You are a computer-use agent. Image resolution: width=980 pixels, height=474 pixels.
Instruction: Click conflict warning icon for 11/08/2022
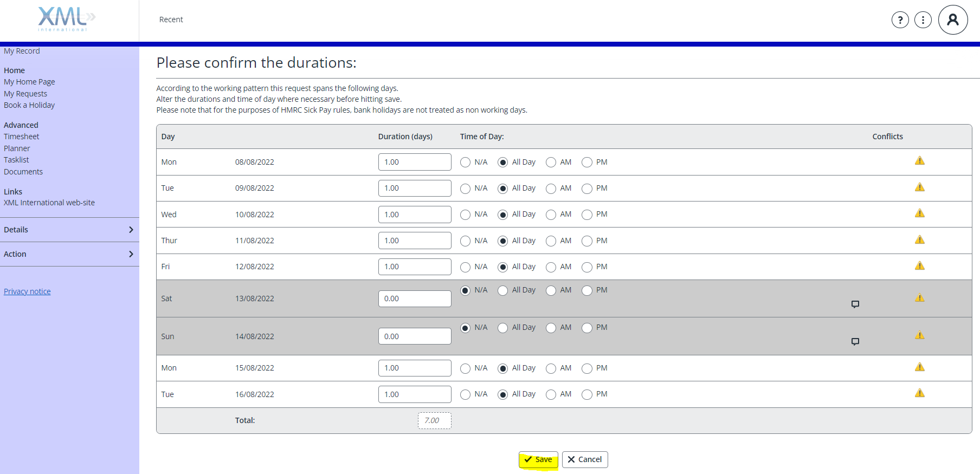point(920,240)
